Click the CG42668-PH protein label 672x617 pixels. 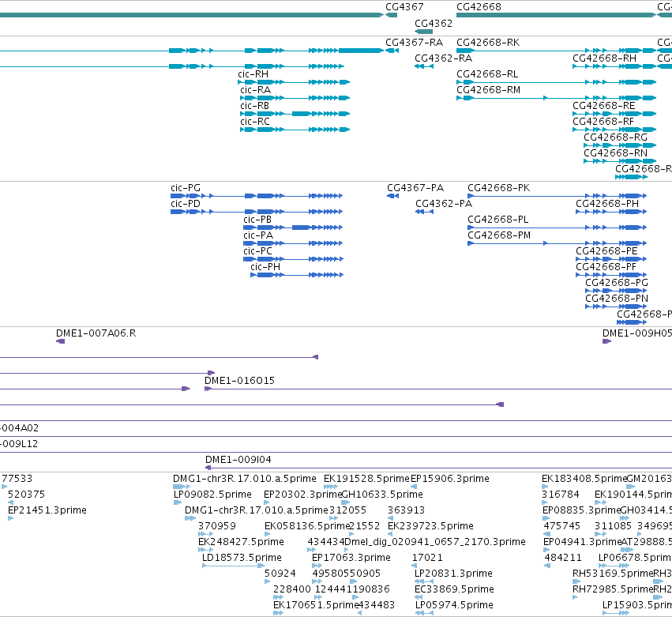pos(607,204)
